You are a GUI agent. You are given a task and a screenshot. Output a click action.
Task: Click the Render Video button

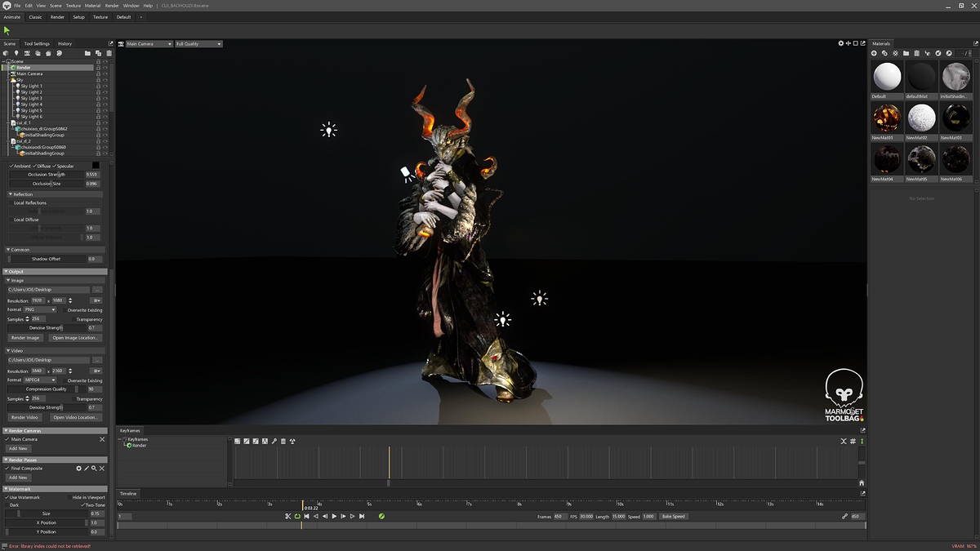coord(24,417)
